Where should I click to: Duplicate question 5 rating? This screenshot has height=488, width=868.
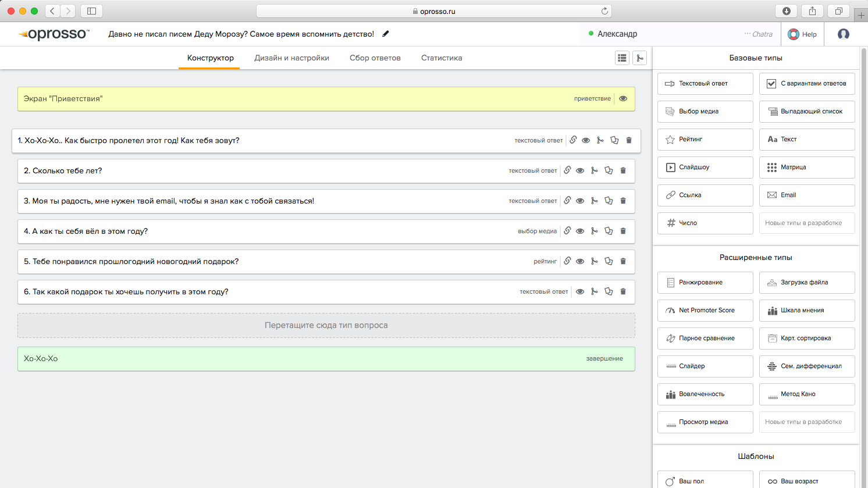click(609, 261)
